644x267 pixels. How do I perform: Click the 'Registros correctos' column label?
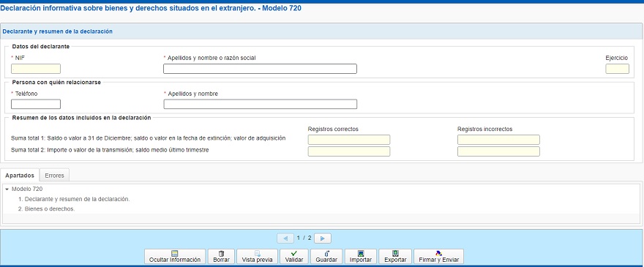tap(333, 129)
